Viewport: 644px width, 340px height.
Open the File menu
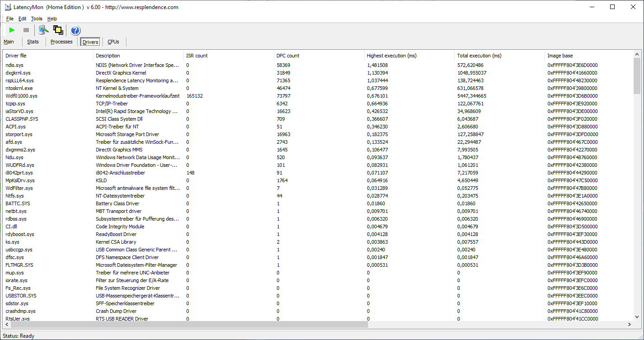10,19
